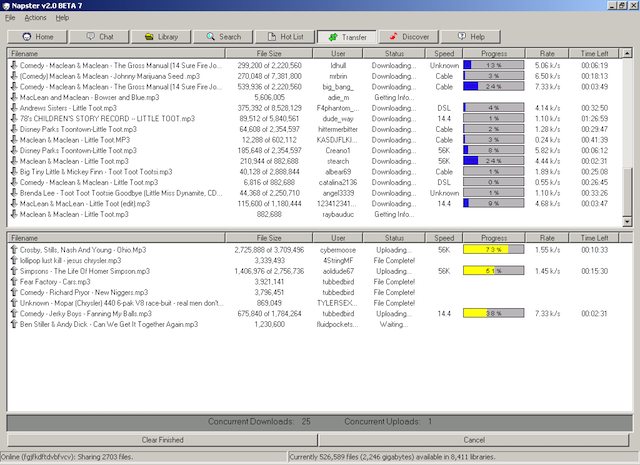Click upload icon for Ben Stiller & Andy Dick
The height and width of the screenshot is (465, 640).
(14, 324)
